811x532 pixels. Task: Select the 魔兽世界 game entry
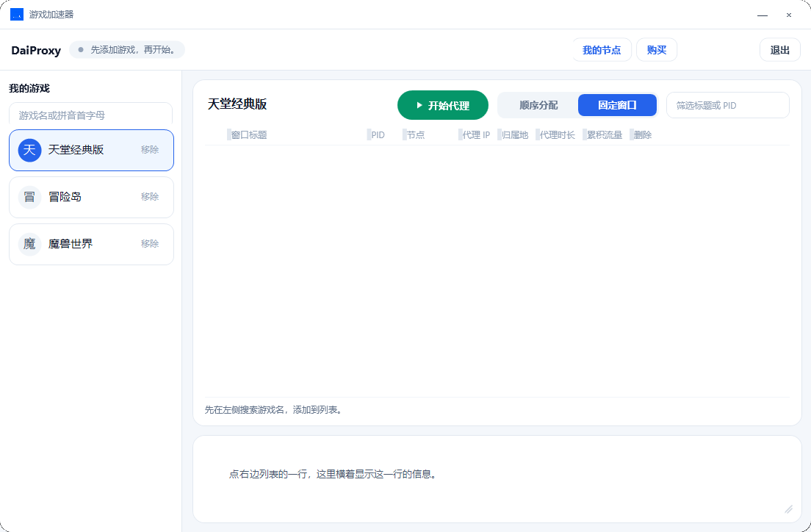coord(92,244)
